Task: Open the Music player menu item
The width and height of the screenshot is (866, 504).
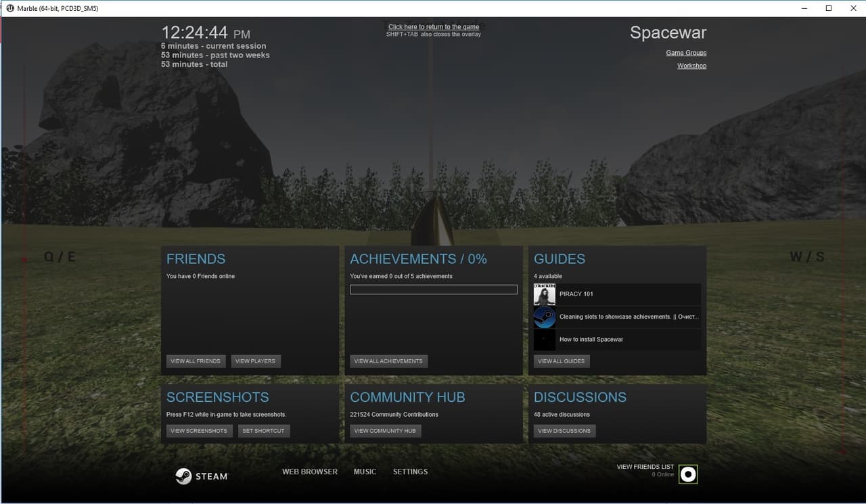Action: (x=365, y=472)
